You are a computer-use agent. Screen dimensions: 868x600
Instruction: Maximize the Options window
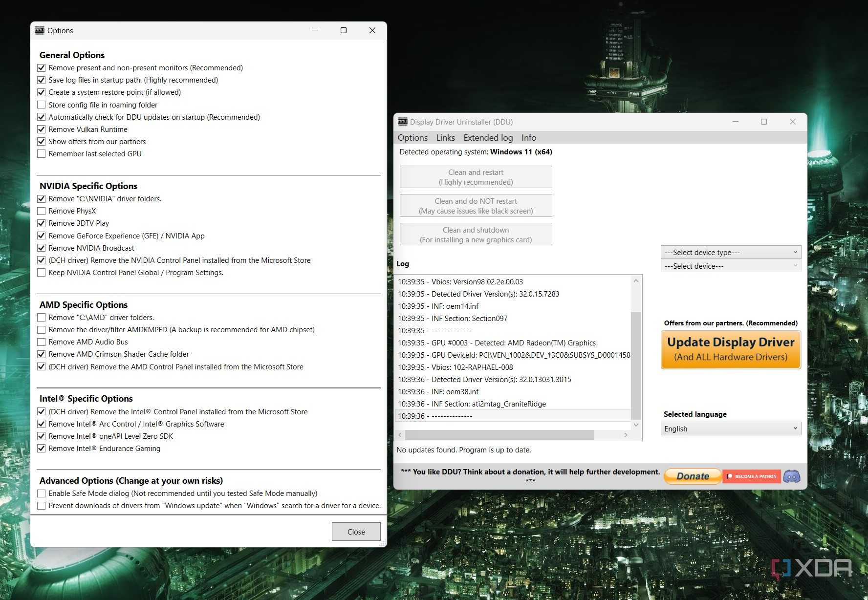[x=344, y=30]
